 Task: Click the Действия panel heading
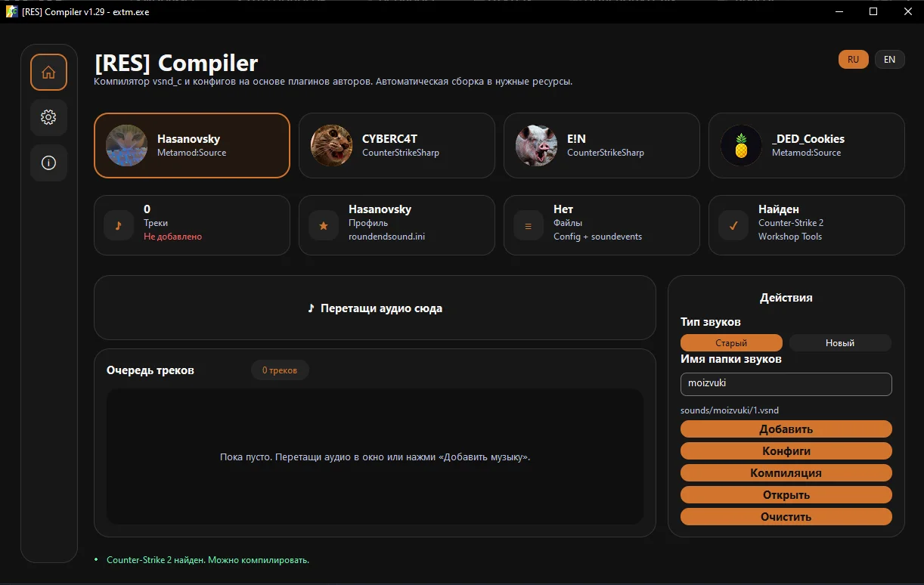pos(786,298)
